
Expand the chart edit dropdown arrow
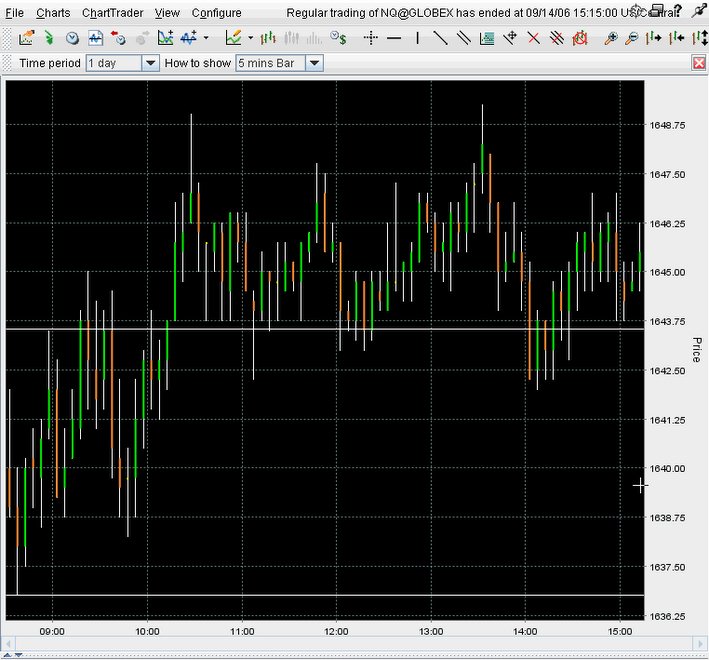(251, 38)
